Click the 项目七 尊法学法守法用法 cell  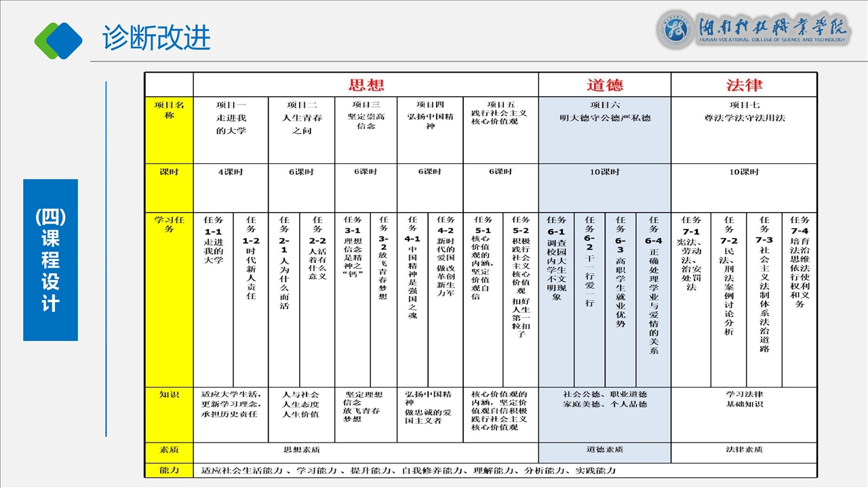[744, 111]
